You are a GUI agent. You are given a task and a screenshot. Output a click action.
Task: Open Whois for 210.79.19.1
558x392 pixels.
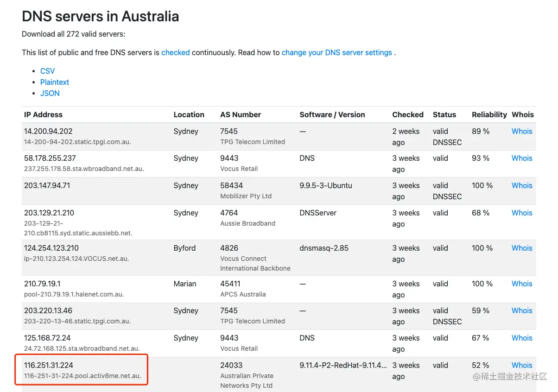click(x=522, y=284)
